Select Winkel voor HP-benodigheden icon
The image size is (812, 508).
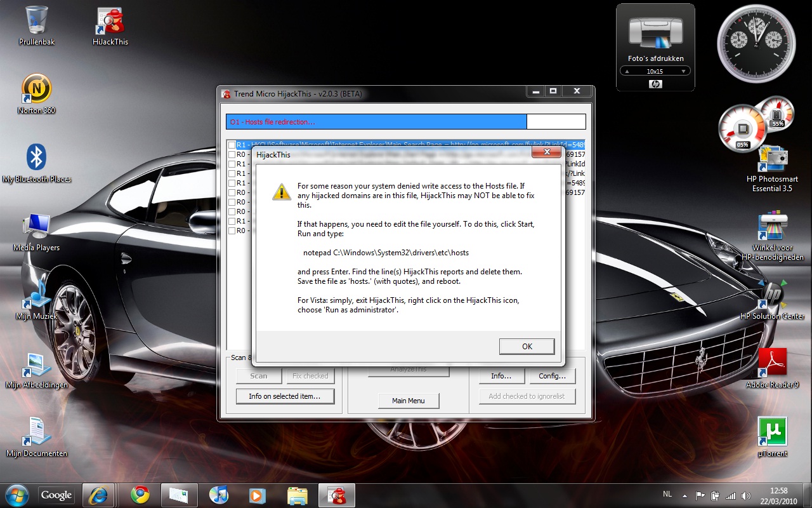point(773,236)
